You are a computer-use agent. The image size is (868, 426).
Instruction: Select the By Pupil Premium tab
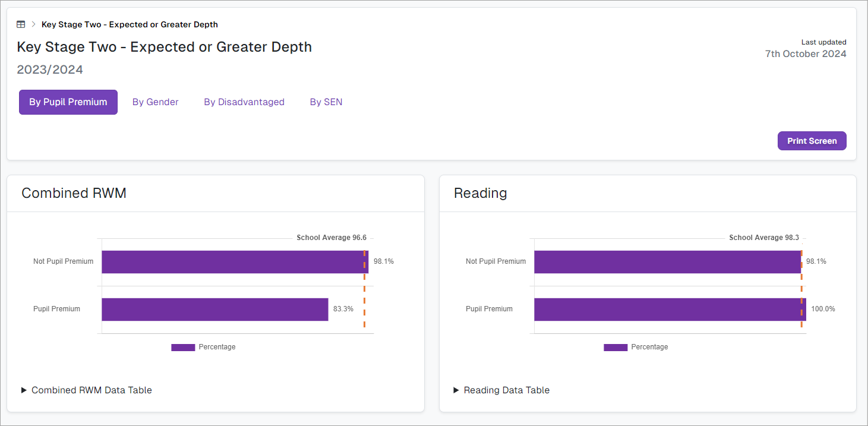[68, 102]
